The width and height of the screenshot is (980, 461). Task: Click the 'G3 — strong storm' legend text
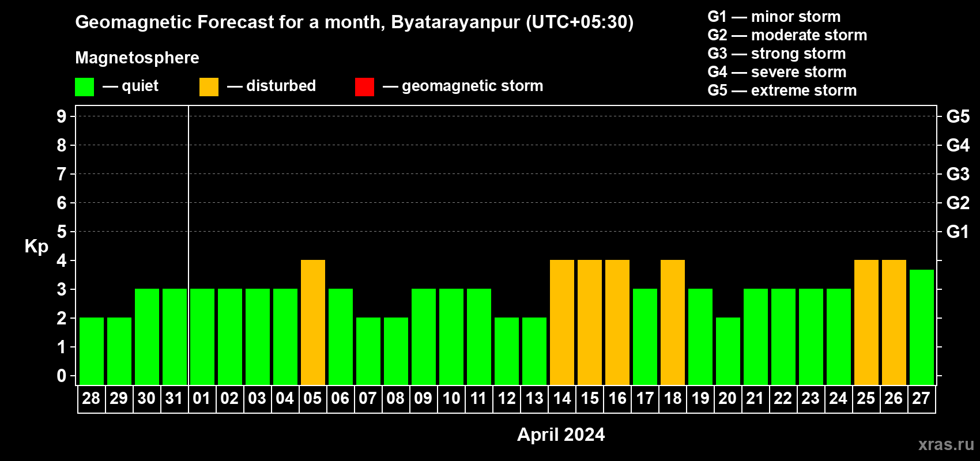coord(777,54)
